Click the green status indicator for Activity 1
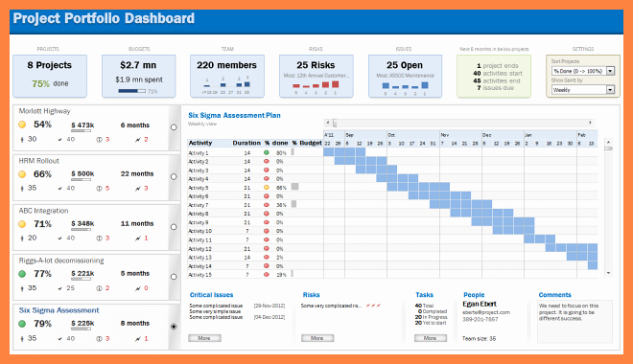633x364 pixels. [266, 152]
